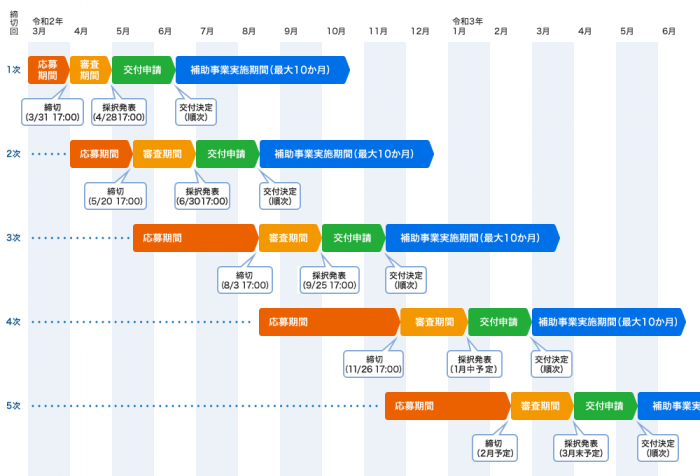
Task: Select the 1次 yellow 審査期間 bar
Action: click(x=89, y=70)
